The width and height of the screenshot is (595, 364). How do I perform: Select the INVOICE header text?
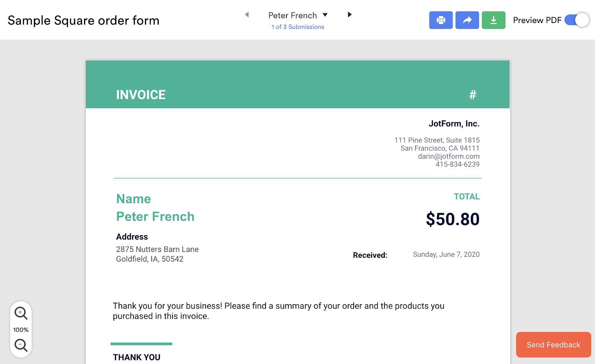(141, 95)
